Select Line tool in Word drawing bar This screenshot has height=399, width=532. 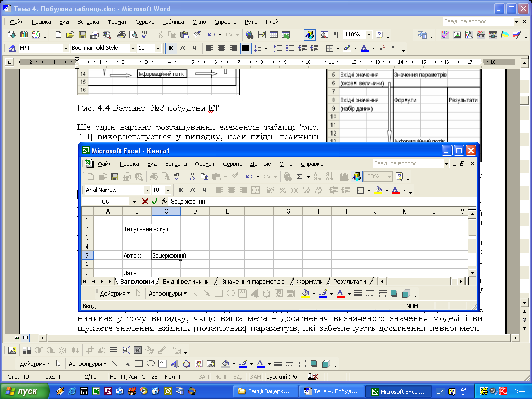(115, 364)
